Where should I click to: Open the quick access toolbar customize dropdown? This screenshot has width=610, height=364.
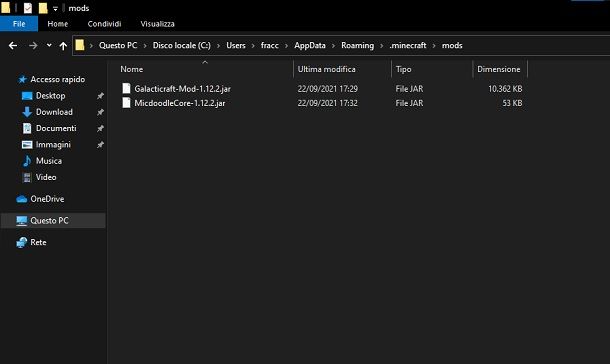[x=55, y=9]
